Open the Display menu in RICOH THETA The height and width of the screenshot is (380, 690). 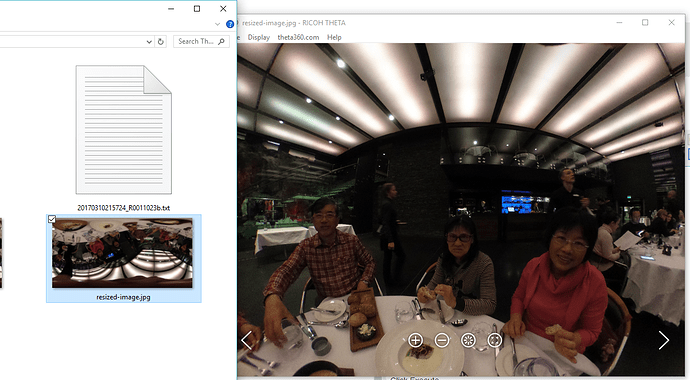pyautogui.click(x=259, y=37)
